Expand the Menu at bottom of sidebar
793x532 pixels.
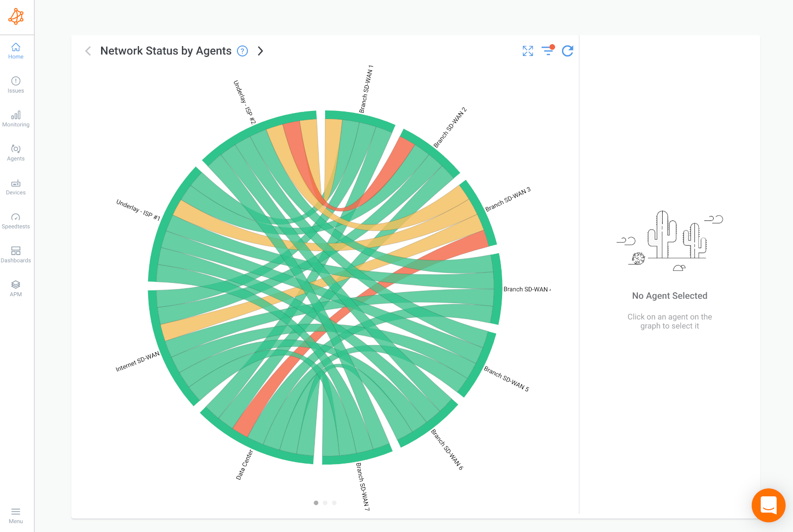(15, 516)
